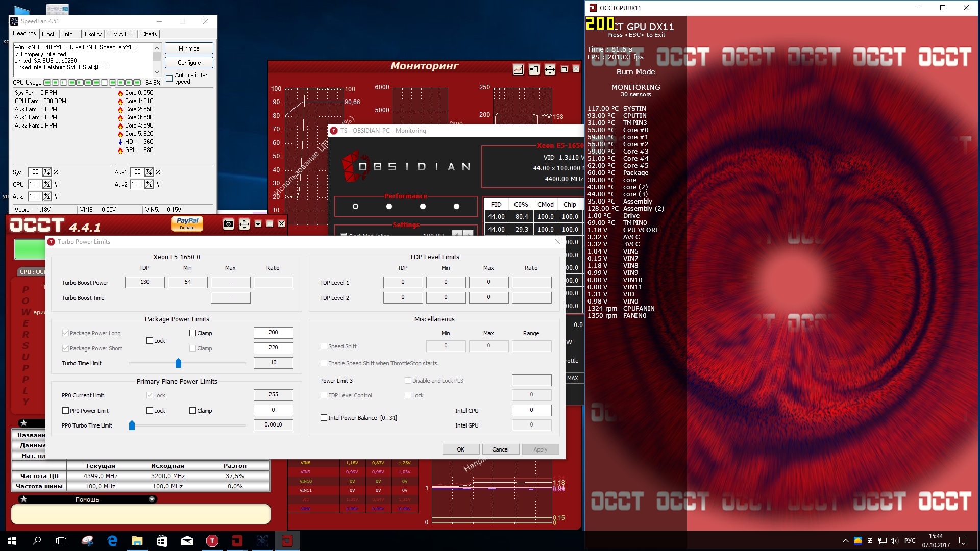The width and height of the screenshot is (980, 551).
Task: Open the S.M.A.R.T. tab in SpeedFan
Action: [x=121, y=34]
